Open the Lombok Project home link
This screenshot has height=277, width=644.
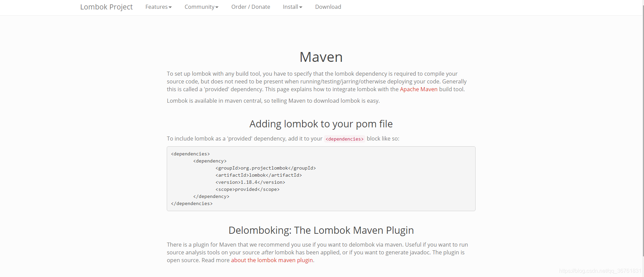click(x=106, y=7)
